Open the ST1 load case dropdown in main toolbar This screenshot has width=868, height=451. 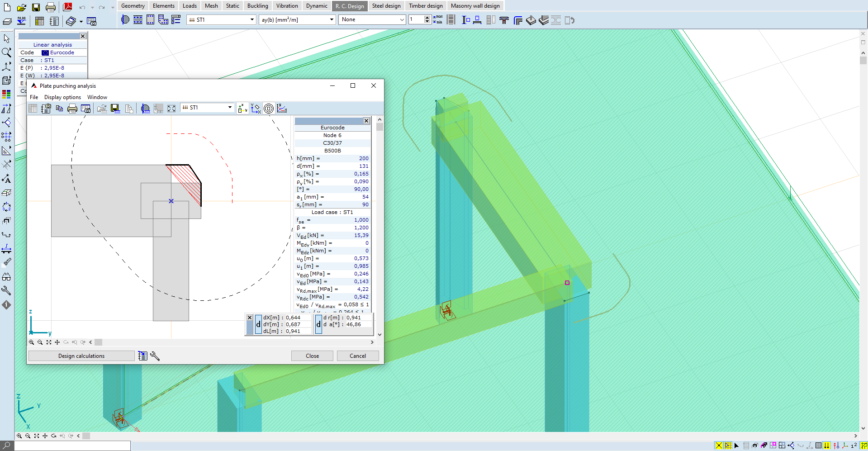point(252,20)
